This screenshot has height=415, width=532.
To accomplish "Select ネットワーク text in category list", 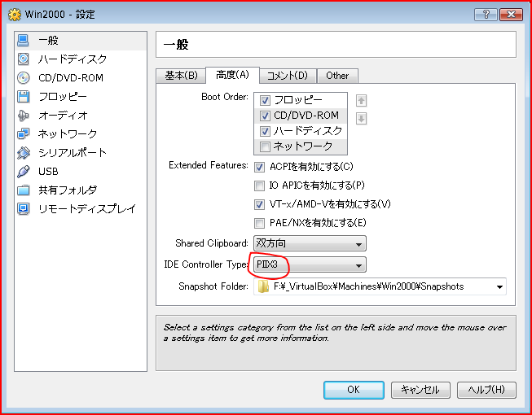I will coord(68,134).
